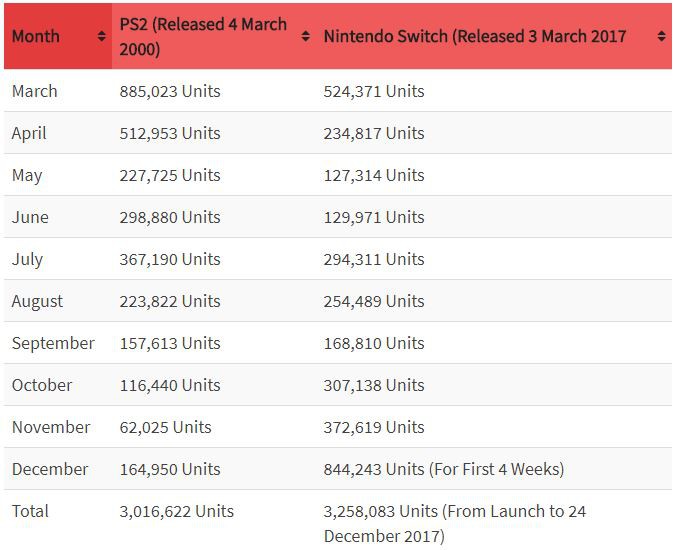Viewport: 676px width, 550px height.
Task: Click Switch December 844,243 Units cell
Action: pyautogui.click(x=444, y=469)
